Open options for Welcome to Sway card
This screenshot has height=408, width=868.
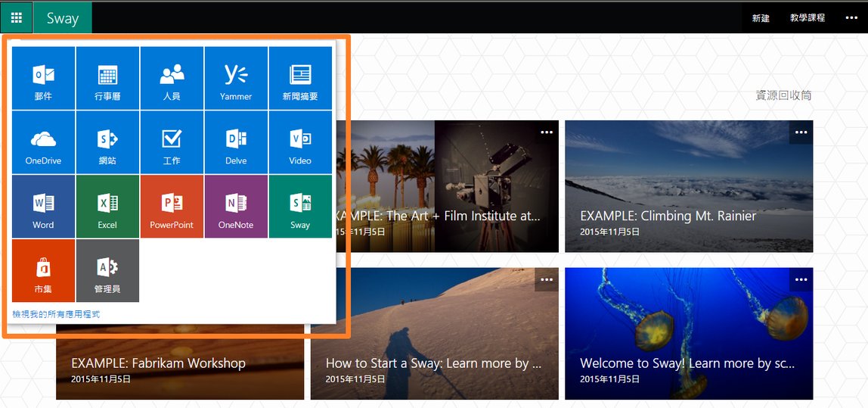[801, 280]
